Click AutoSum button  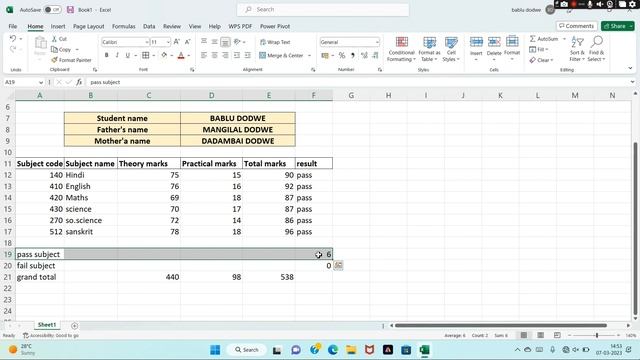pos(544,39)
